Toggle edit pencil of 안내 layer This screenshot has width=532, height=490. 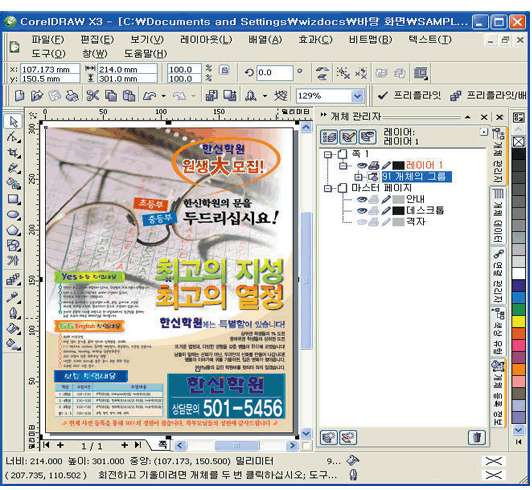[x=385, y=199]
